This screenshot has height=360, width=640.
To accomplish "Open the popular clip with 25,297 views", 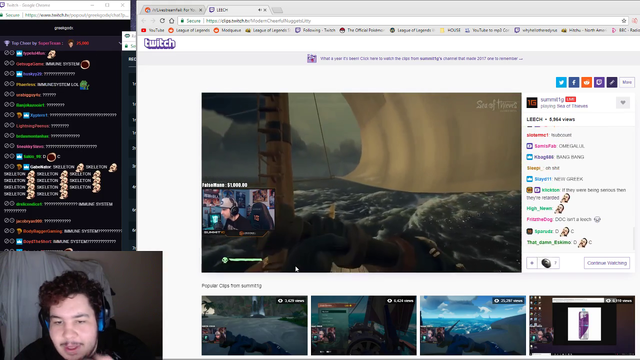I will click(x=473, y=325).
